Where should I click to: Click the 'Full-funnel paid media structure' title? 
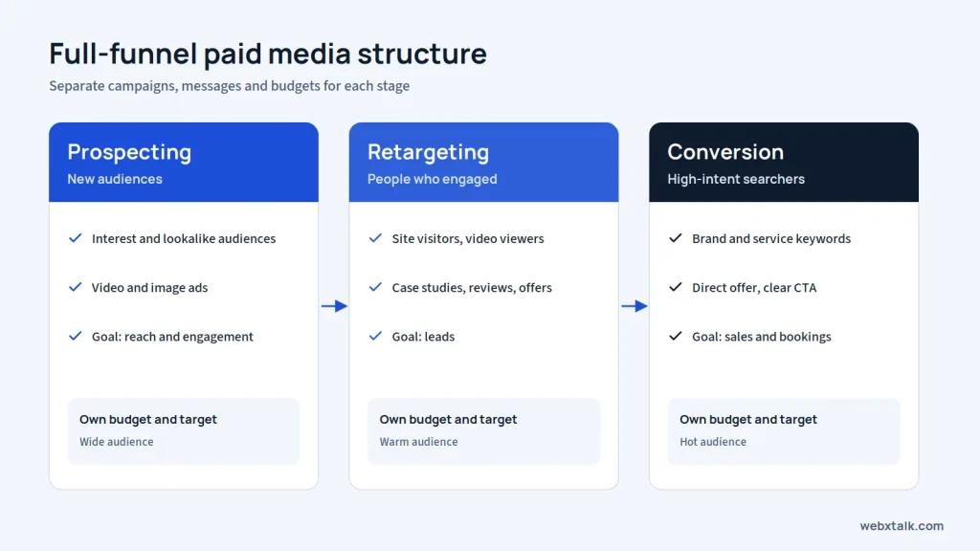coord(268,54)
